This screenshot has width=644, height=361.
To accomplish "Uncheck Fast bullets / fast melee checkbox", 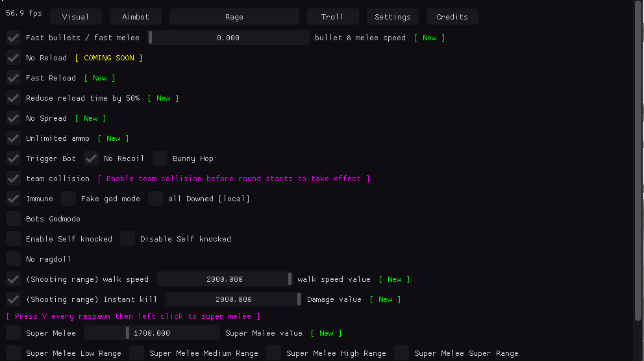I will coord(14,38).
